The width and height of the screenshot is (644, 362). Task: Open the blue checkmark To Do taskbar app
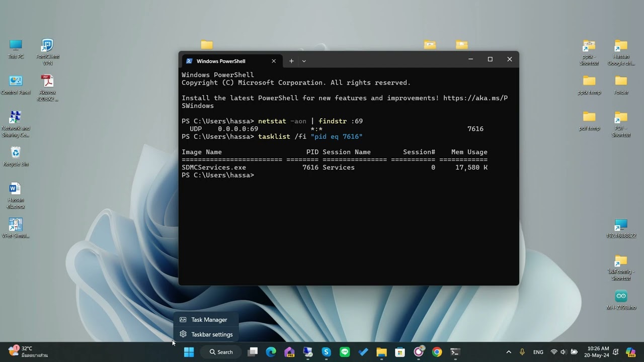tap(363, 352)
